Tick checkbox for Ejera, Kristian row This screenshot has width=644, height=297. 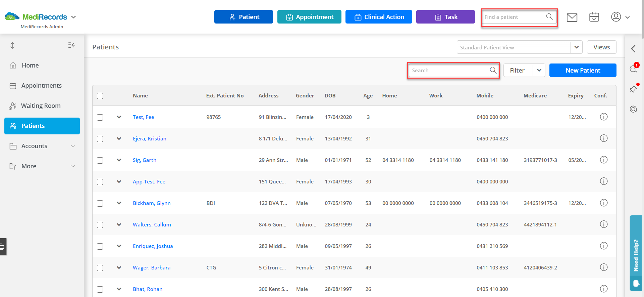[100, 139]
